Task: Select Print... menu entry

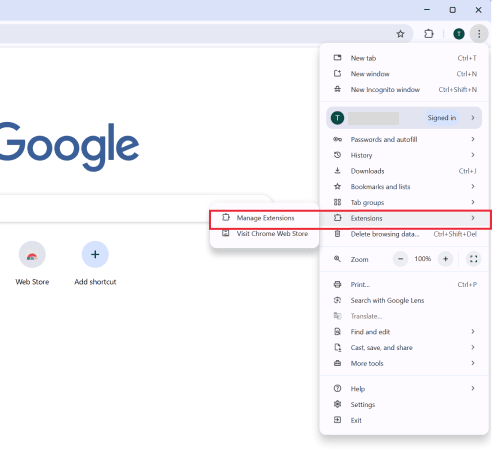Action: tap(404, 284)
